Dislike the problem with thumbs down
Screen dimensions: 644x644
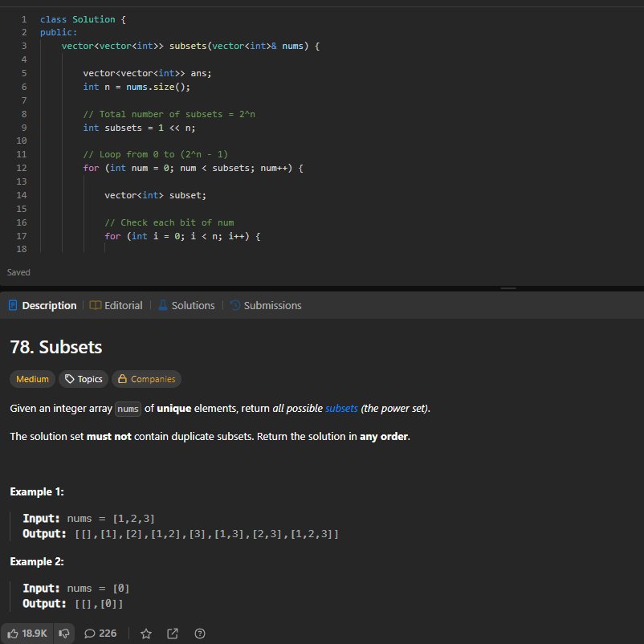(x=63, y=634)
